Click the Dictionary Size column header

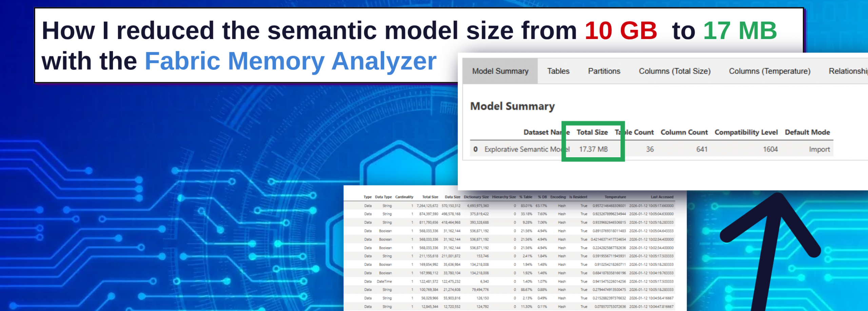[476, 197]
